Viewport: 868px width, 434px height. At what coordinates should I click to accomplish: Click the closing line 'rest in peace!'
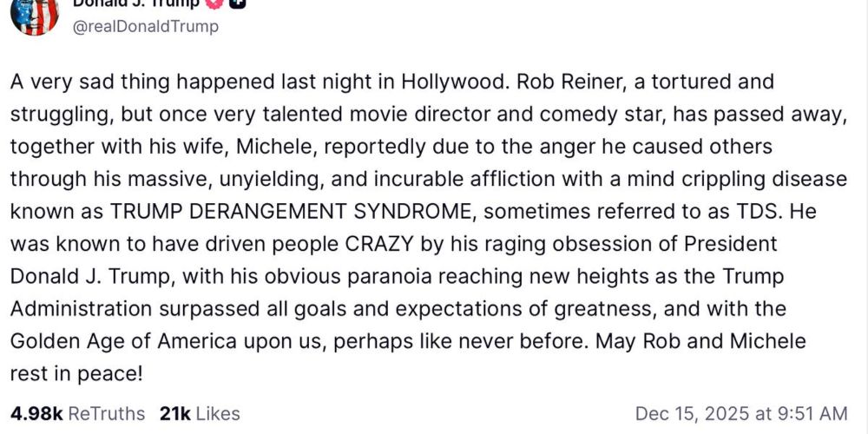[76, 374]
